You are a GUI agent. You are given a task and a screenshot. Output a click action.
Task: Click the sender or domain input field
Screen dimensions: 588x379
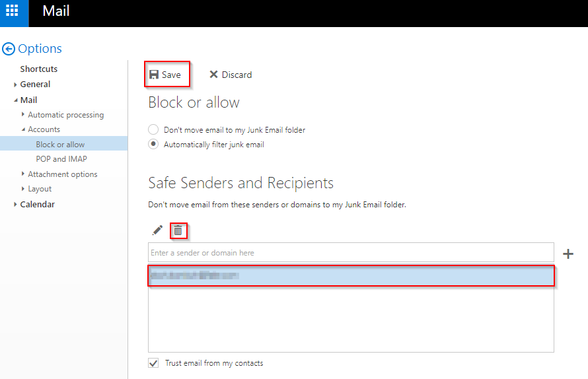[350, 253]
